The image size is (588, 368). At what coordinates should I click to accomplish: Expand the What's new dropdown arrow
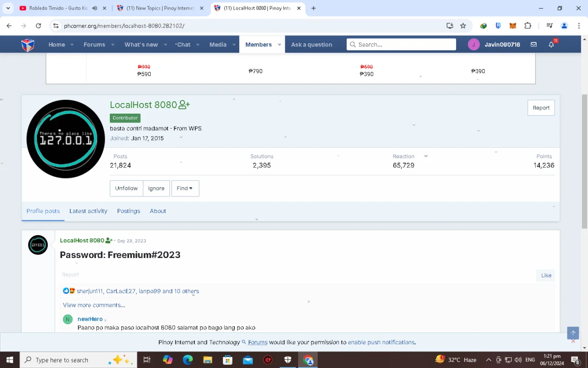(165, 45)
